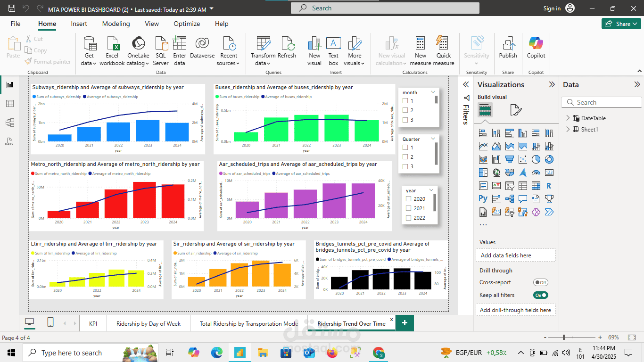Tick year 2021 in year slicer
This screenshot has width=644, height=362.
409,208
